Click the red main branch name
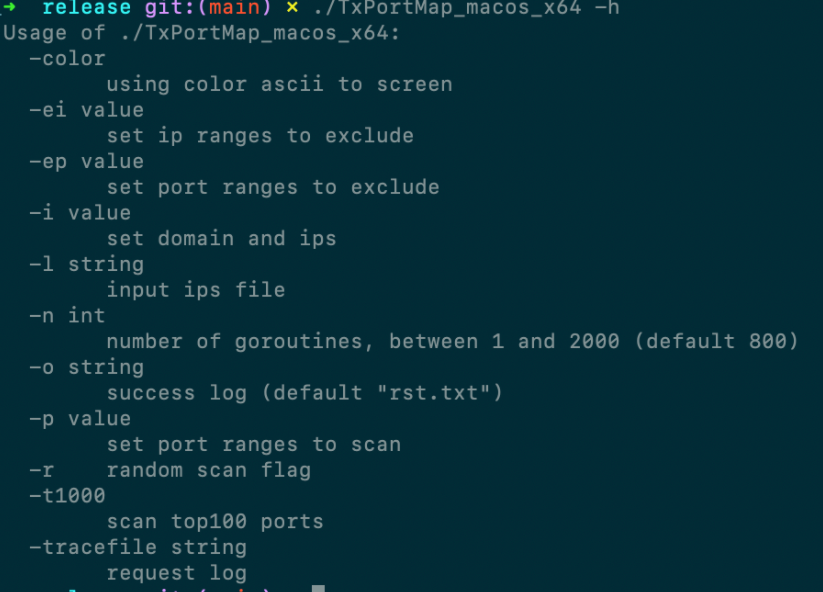The width and height of the screenshot is (823, 592). (235, 7)
